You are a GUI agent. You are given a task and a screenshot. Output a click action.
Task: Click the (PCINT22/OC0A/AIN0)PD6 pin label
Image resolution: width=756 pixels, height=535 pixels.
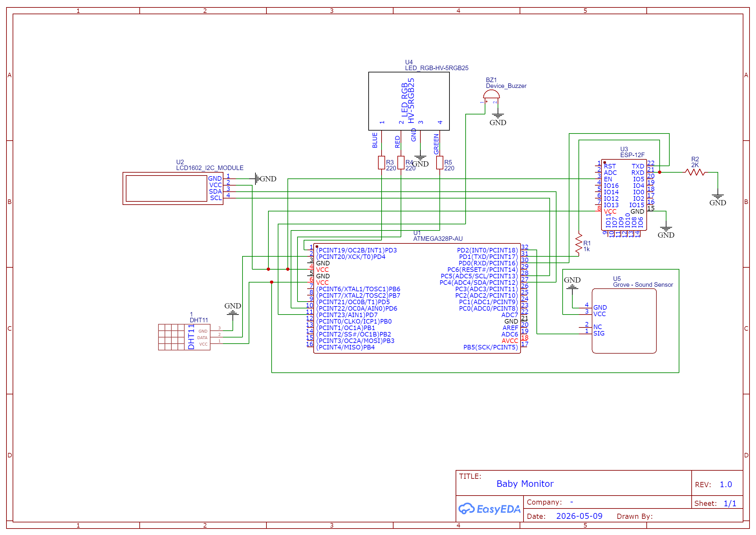tap(357, 308)
